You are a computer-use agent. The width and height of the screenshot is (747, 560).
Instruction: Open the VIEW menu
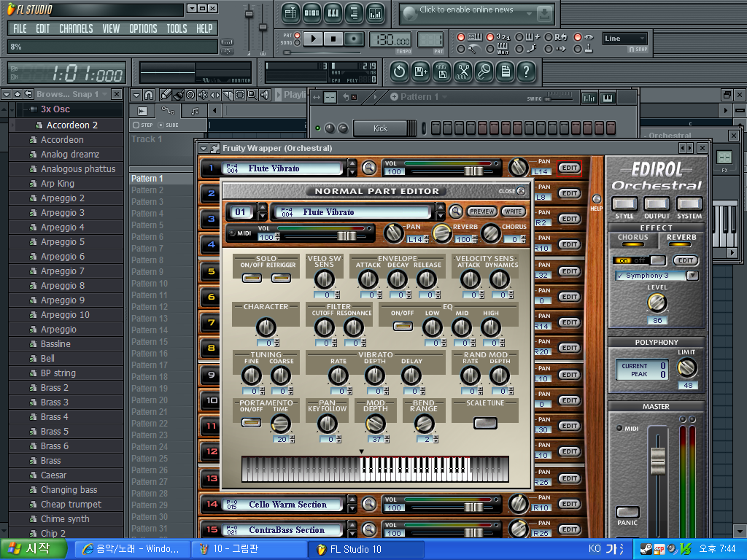tap(111, 28)
